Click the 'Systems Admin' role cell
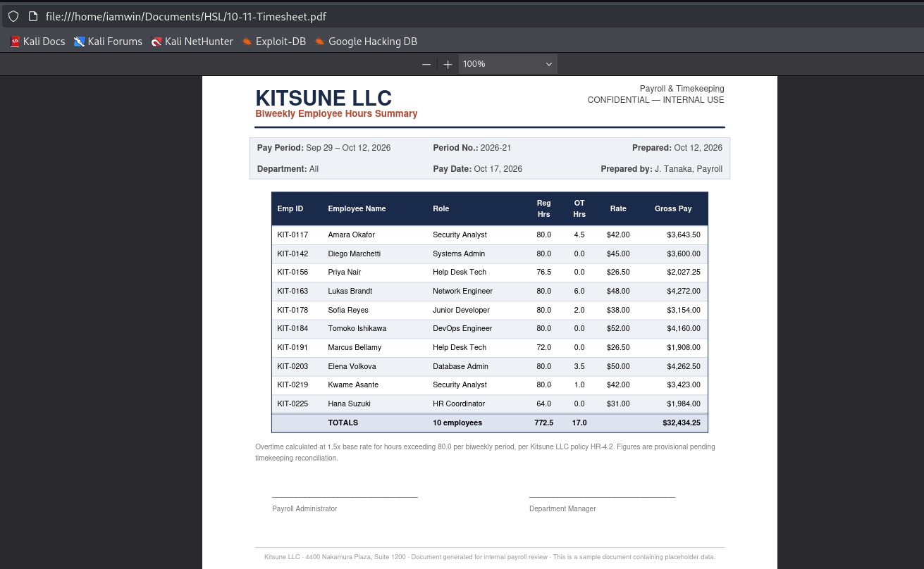Screen dimensions: 924x569 coord(459,254)
